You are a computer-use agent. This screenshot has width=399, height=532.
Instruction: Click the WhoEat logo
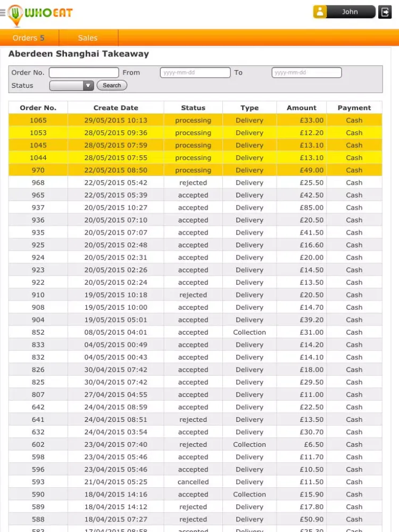pyautogui.click(x=40, y=15)
